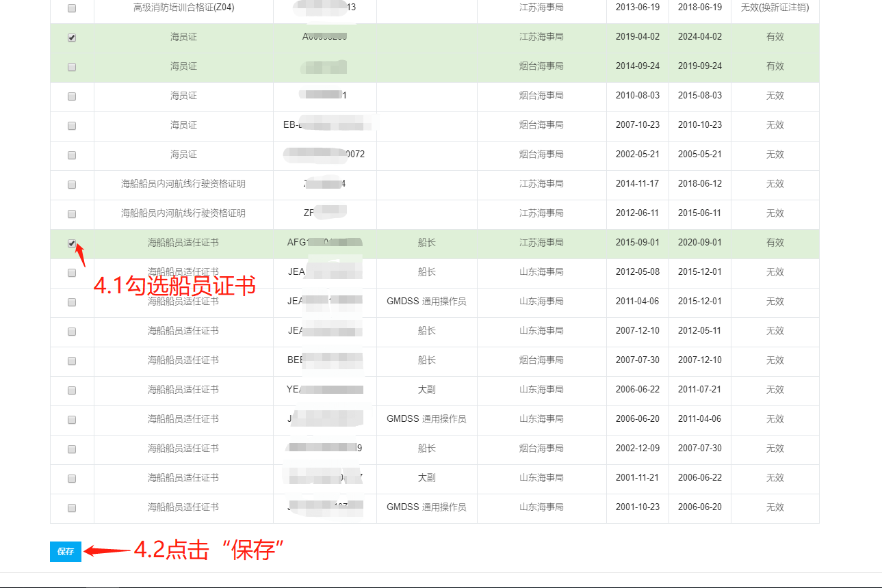The height and width of the screenshot is (588, 882).
Task: Click 江苏海事局 in the row issued 2014-11-17
Action: [541, 184]
